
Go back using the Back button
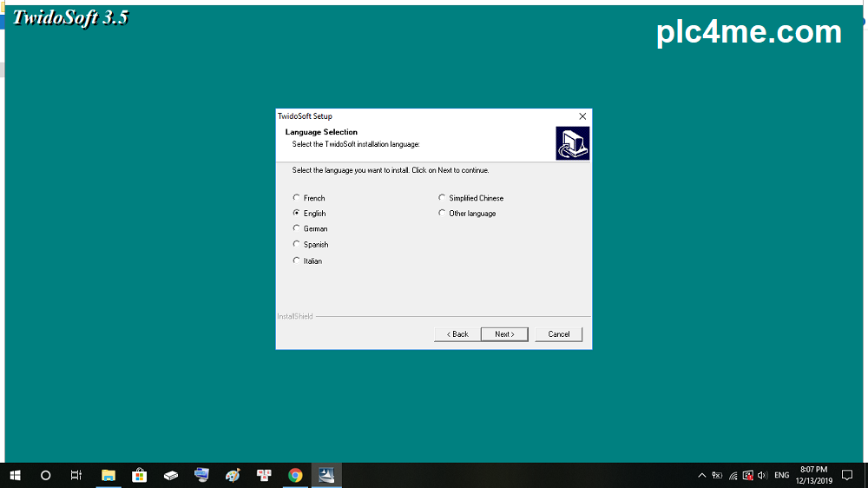(x=457, y=334)
